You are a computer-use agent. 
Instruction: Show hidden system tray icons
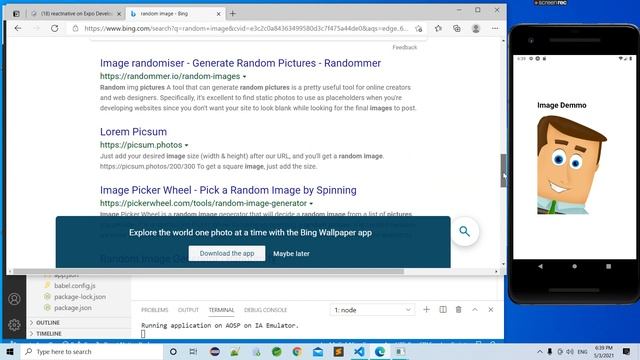(x=540, y=351)
